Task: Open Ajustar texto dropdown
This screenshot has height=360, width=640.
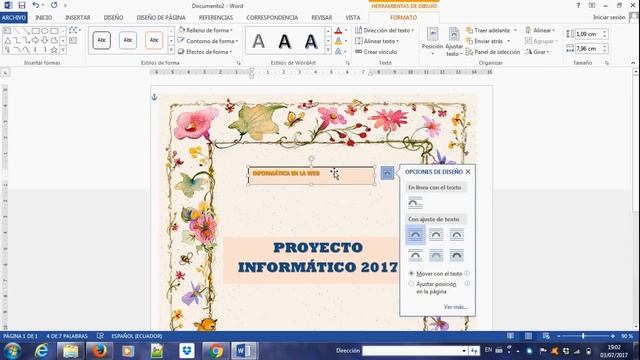Action: [454, 41]
